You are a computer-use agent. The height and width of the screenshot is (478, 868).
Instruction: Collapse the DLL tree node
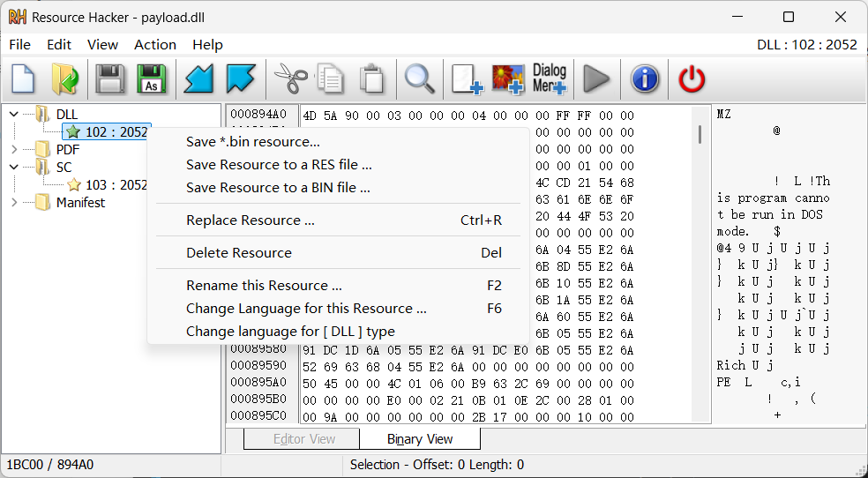click(14, 115)
